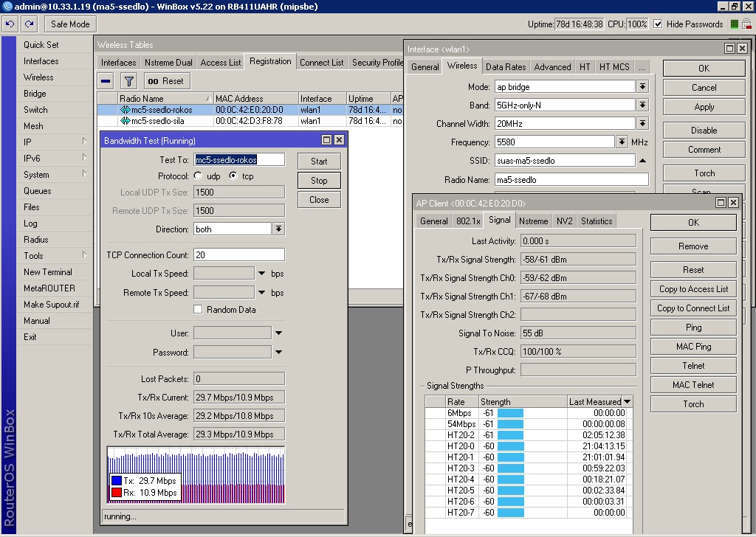The height and width of the screenshot is (537, 756).
Task: Show more tabs in Interface wlan1
Action: [642, 67]
